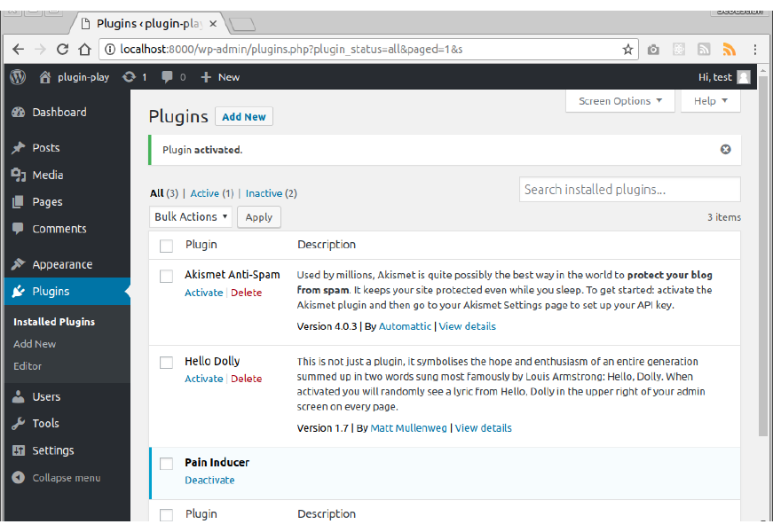The height and width of the screenshot is (532, 773).
Task: View details for Hello Dolly plugin
Action: [483, 428]
